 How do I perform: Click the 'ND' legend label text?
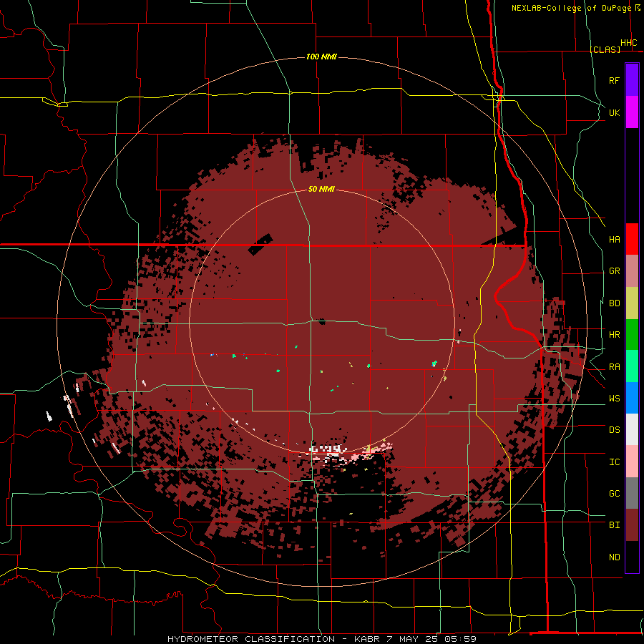615,557
